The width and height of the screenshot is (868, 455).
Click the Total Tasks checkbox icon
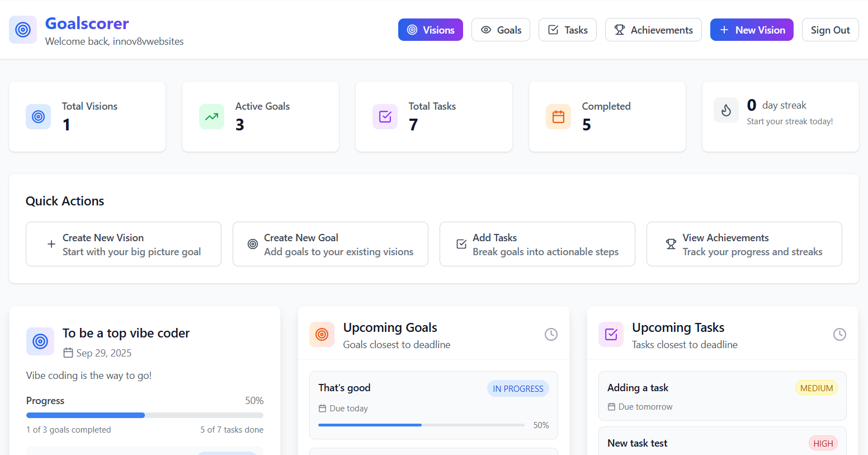385,116
